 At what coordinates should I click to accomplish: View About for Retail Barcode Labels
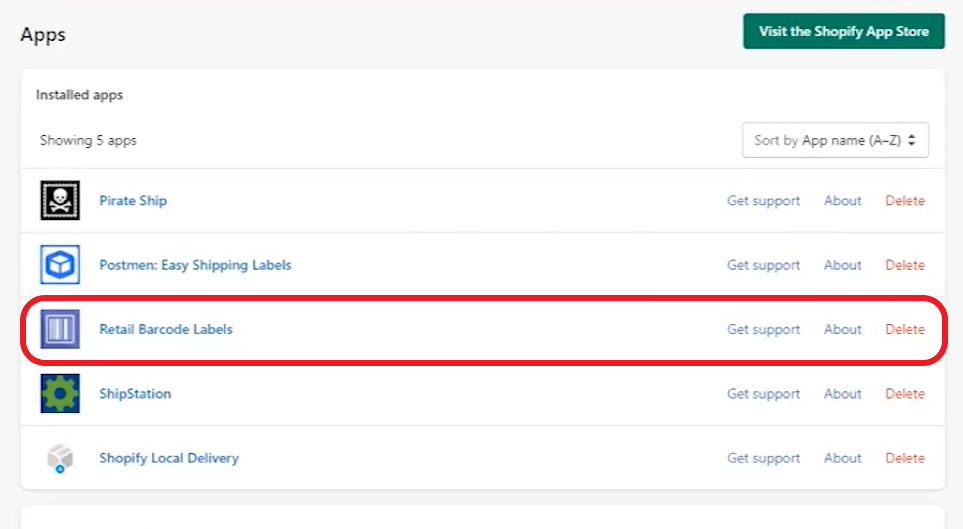coord(842,329)
